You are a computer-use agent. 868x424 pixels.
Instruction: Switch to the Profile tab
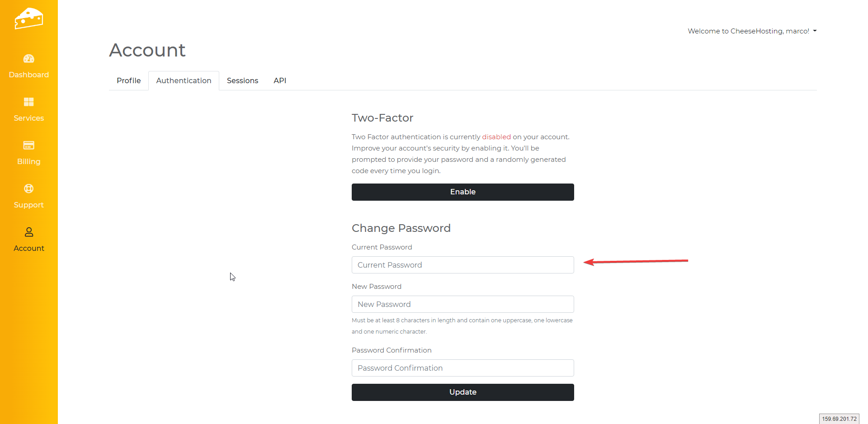(x=128, y=80)
